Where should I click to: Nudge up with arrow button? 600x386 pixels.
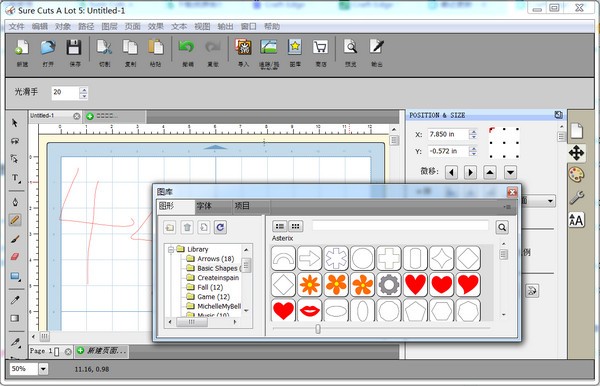point(490,172)
